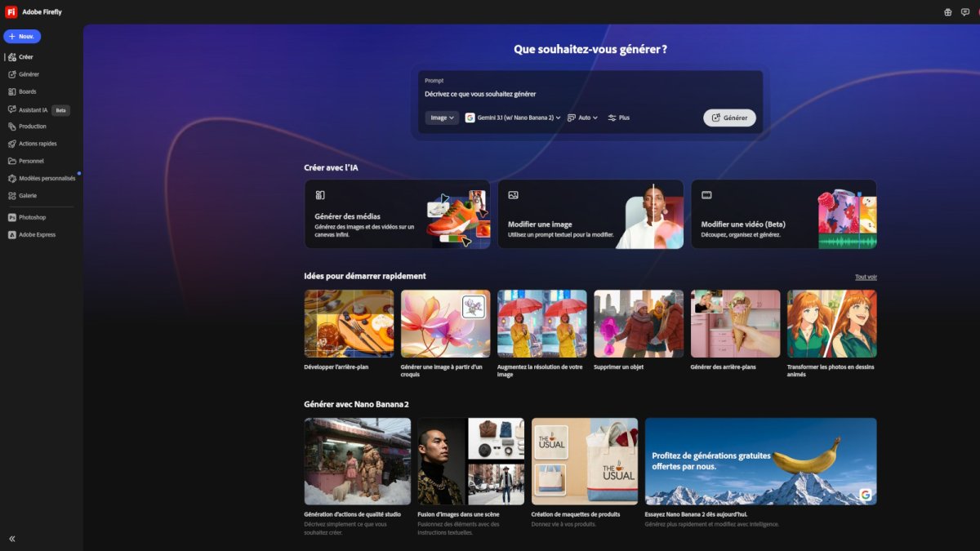The width and height of the screenshot is (980, 551).
Task: Click the Générer button in the prompt box
Action: (729, 118)
